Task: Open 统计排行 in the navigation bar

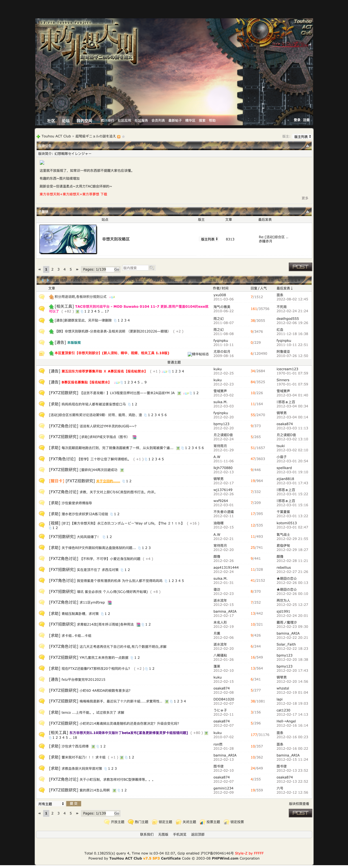Action: 107,120
